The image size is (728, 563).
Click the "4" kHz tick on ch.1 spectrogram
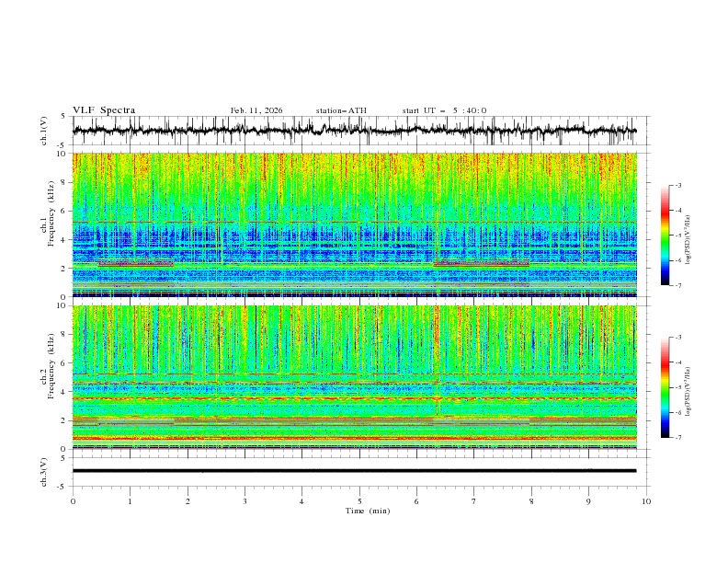click(x=64, y=240)
